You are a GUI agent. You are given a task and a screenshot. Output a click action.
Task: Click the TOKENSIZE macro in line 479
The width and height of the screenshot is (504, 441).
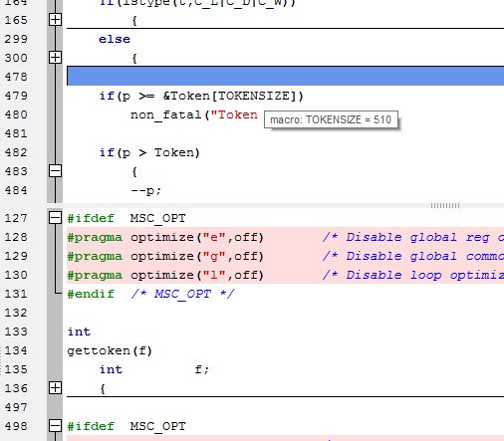(x=253, y=96)
